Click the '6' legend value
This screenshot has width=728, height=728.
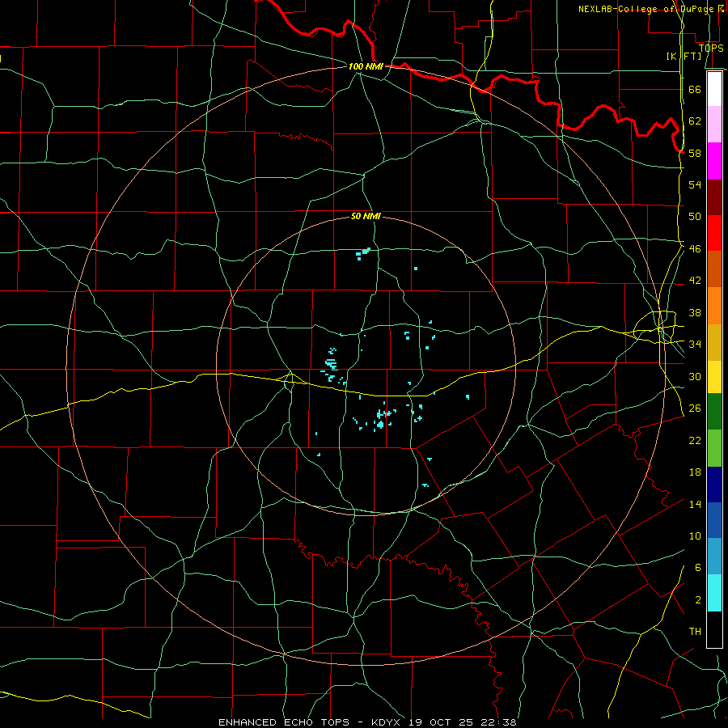[698, 568]
